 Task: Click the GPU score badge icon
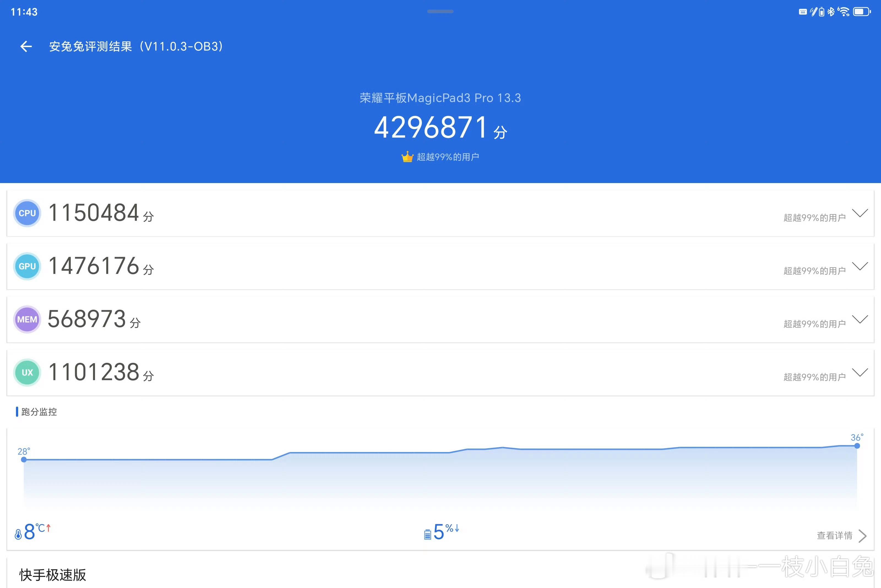tap(27, 266)
